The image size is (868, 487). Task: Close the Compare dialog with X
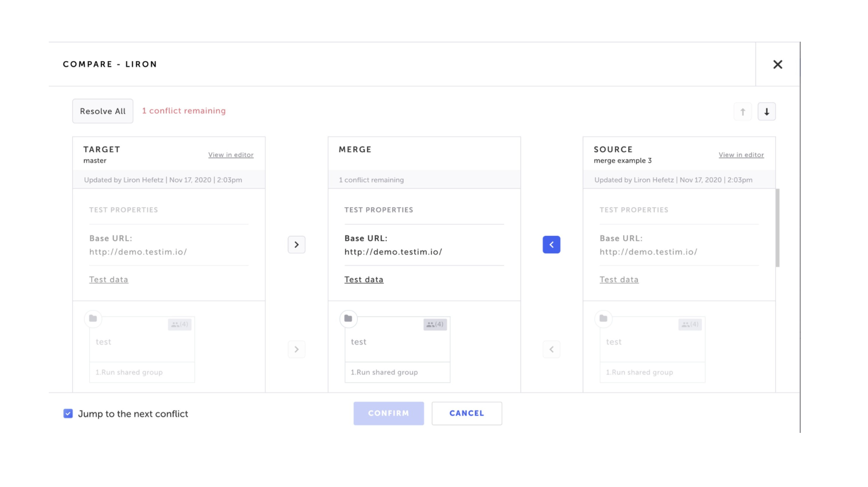pos(778,64)
